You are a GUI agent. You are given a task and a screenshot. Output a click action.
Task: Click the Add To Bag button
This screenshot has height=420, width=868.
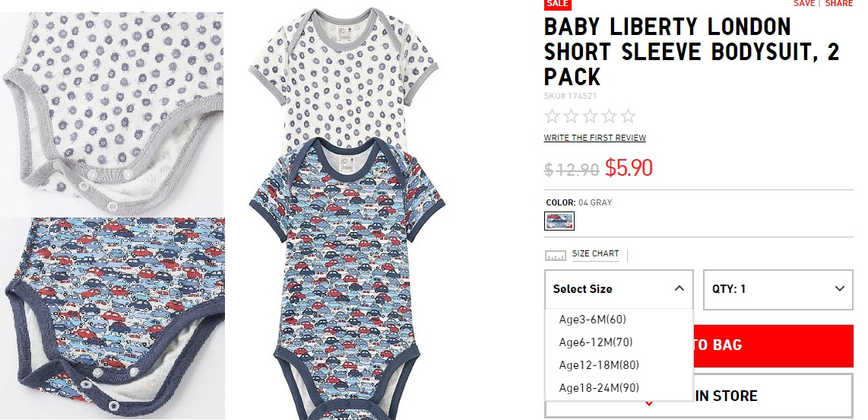[773, 345]
